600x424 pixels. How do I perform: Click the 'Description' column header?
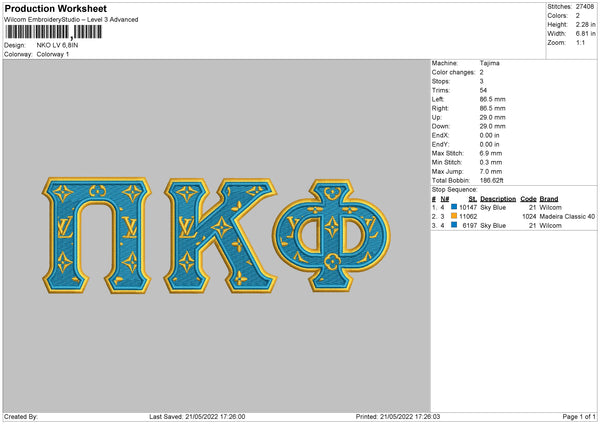498,199
